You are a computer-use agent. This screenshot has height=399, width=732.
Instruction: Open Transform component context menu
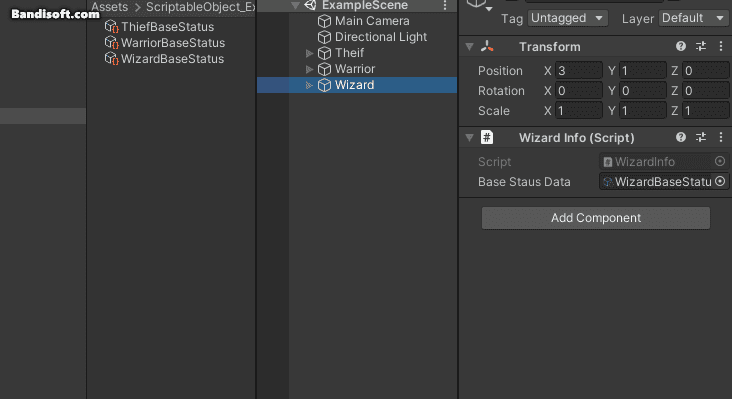coord(721,46)
